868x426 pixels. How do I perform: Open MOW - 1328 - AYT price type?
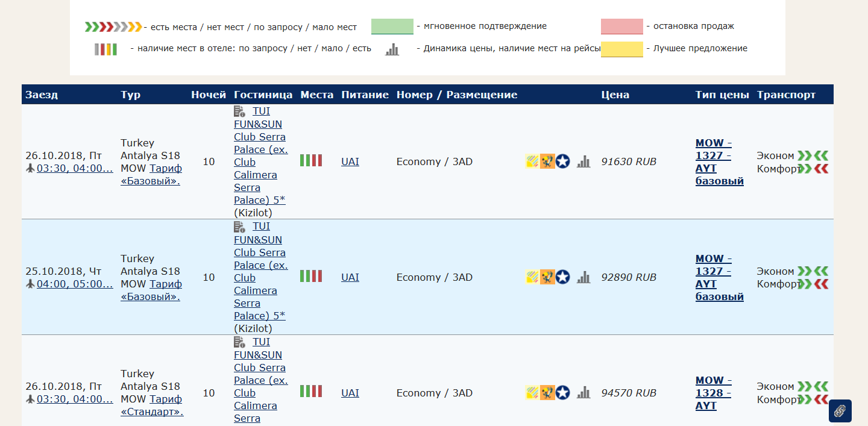point(714,393)
